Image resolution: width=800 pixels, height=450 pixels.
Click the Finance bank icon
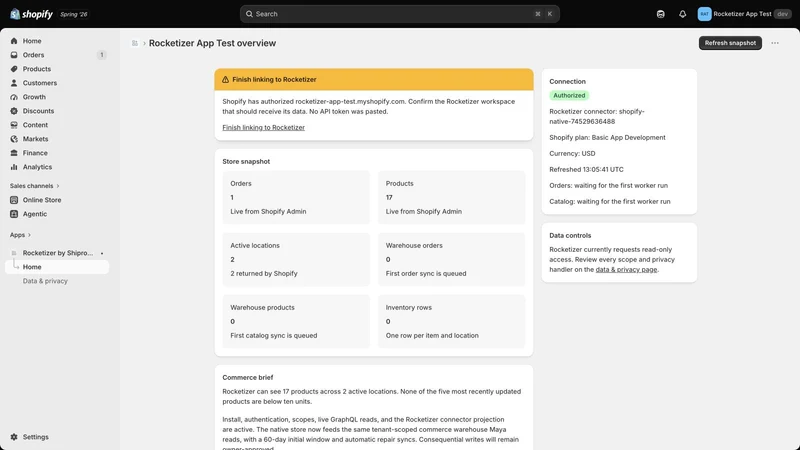(14, 153)
